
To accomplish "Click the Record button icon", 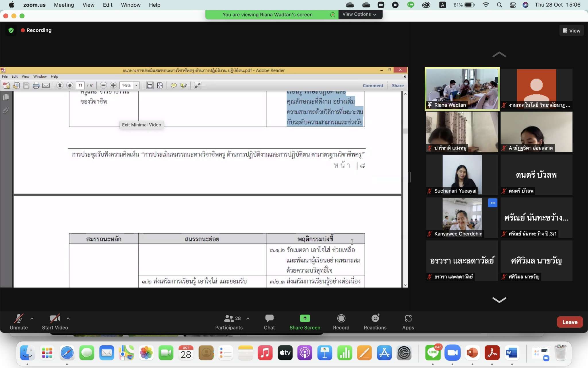I will point(341,319).
